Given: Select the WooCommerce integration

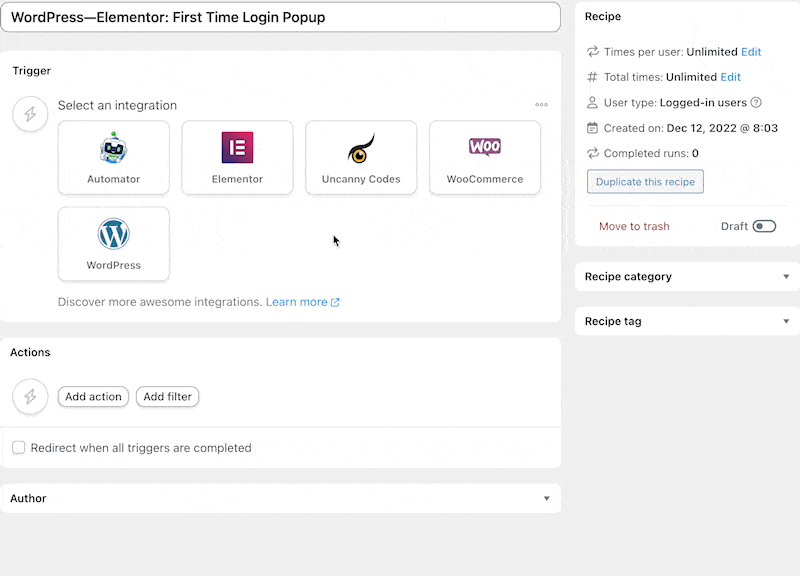Looking at the screenshot, I should (484, 157).
